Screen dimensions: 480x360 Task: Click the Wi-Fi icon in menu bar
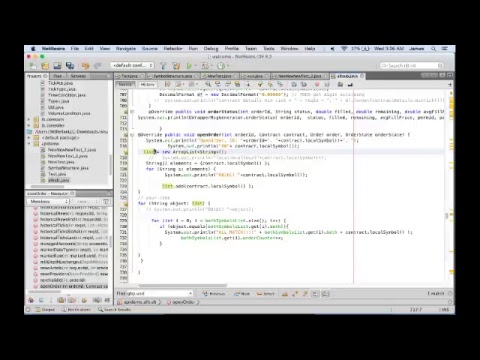344,49
